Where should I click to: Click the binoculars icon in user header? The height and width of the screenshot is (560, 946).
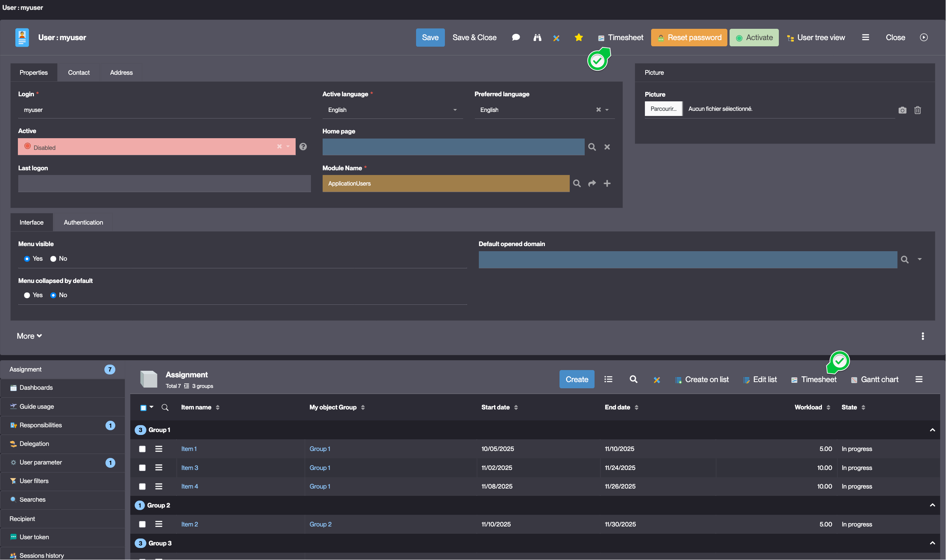[x=537, y=37]
